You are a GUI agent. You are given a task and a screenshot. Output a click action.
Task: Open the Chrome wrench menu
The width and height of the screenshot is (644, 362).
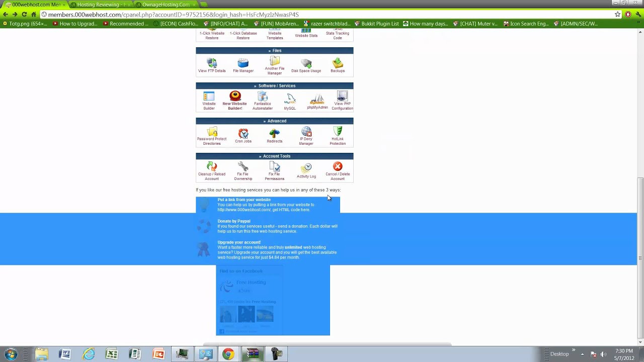click(637, 15)
